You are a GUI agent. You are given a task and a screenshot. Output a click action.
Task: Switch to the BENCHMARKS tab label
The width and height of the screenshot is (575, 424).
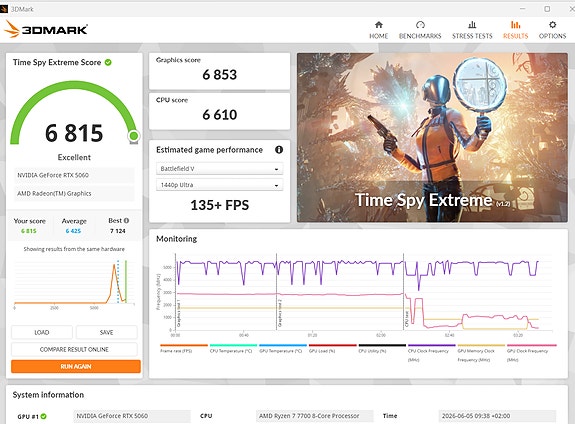(420, 36)
